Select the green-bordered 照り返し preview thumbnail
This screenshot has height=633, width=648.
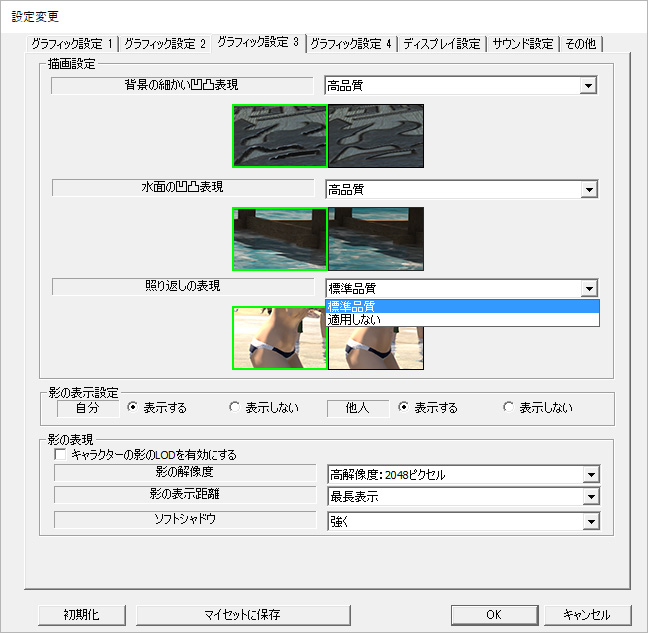[280, 338]
